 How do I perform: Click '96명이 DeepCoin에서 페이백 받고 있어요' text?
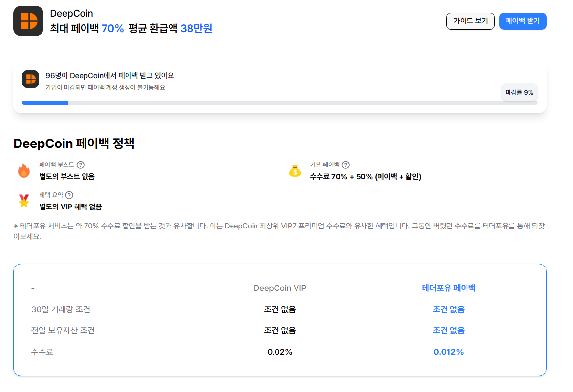[x=109, y=76]
